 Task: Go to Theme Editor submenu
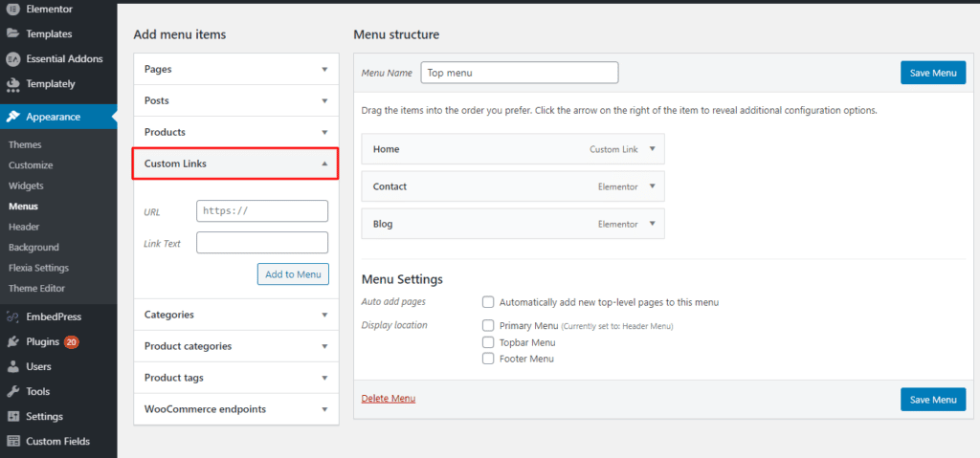pyautogui.click(x=36, y=288)
